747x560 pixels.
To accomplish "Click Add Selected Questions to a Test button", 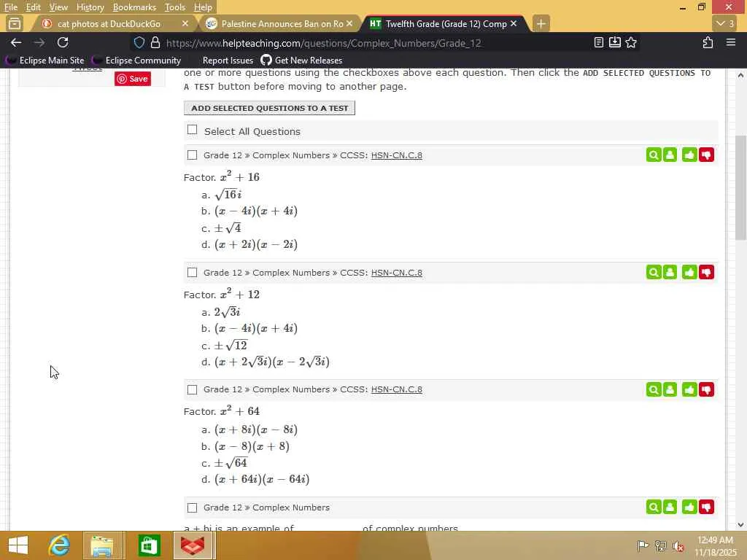I will tap(270, 108).
